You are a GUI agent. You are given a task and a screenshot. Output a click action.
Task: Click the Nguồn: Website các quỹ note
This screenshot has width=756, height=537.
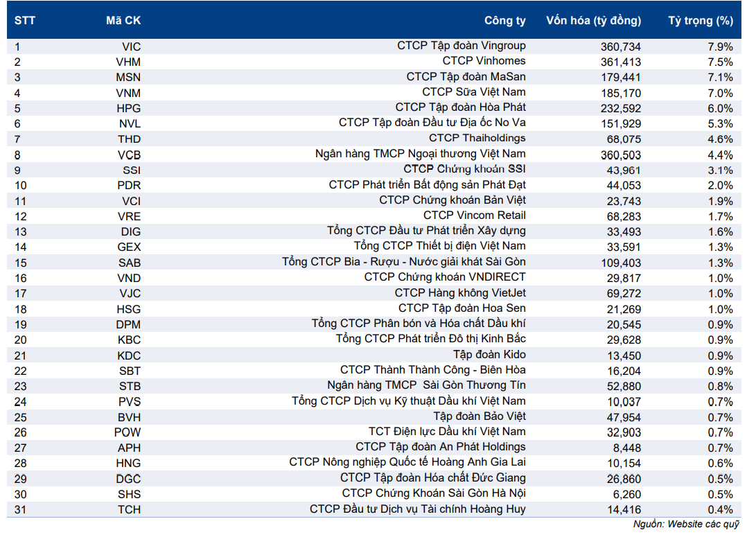[686, 525]
